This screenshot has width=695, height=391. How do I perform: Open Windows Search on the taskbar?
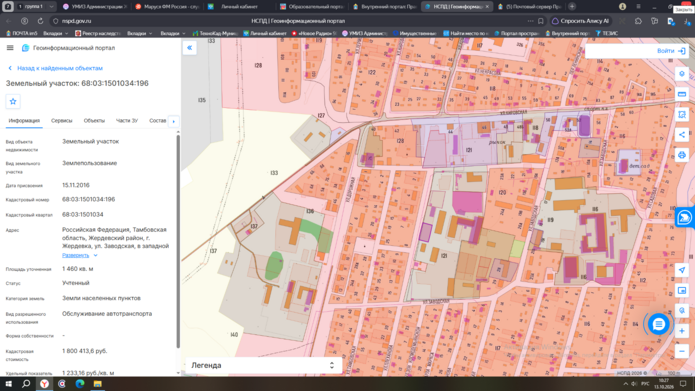coord(26,384)
